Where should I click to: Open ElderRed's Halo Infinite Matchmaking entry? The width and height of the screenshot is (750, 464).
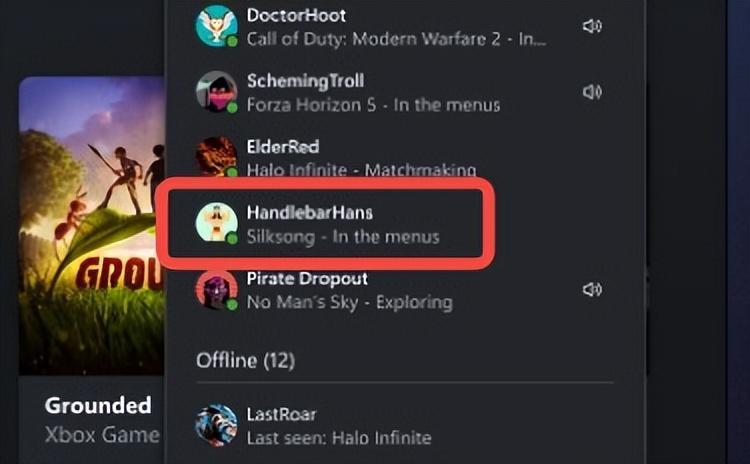pos(361,169)
